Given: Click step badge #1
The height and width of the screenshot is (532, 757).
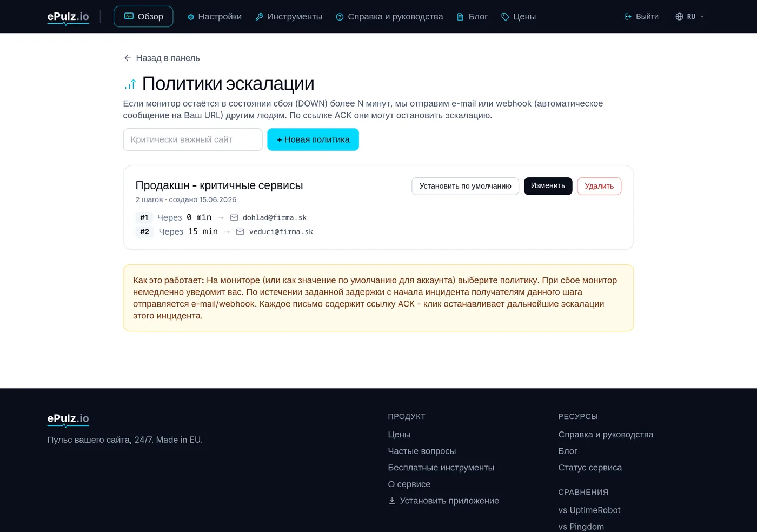Looking at the screenshot, I should pos(144,217).
